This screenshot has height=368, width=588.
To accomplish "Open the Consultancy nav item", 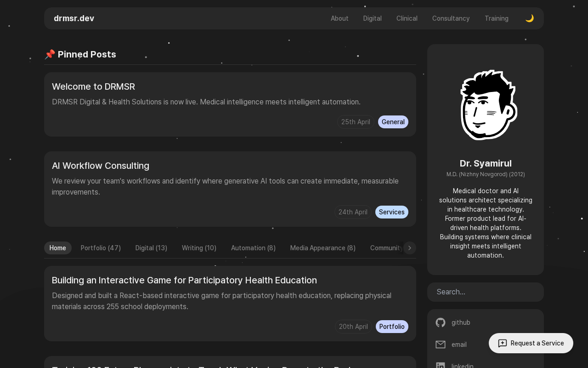I will (451, 18).
